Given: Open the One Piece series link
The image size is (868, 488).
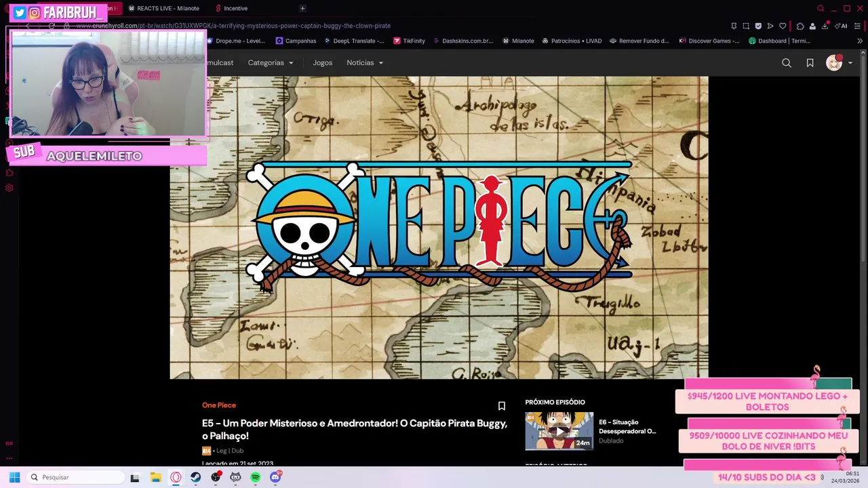Looking at the screenshot, I should [x=219, y=405].
